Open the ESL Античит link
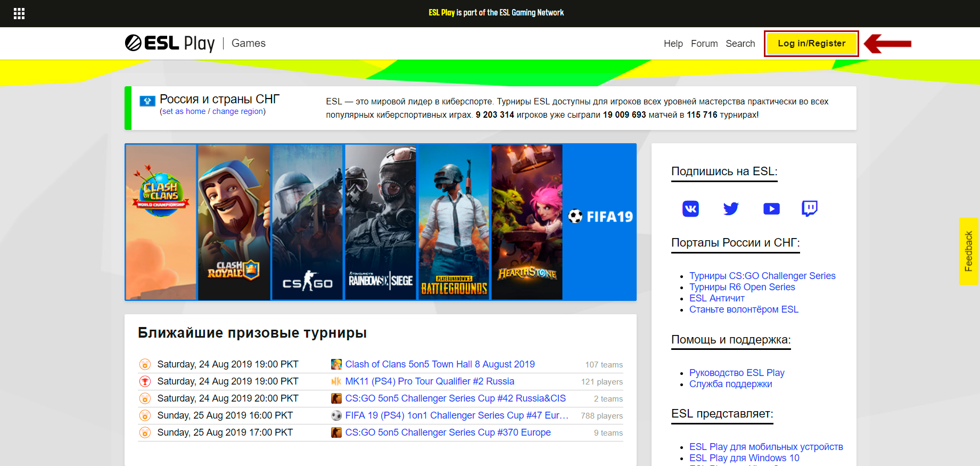The width and height of the screenshot is (980, 466). tap(717, 298)
